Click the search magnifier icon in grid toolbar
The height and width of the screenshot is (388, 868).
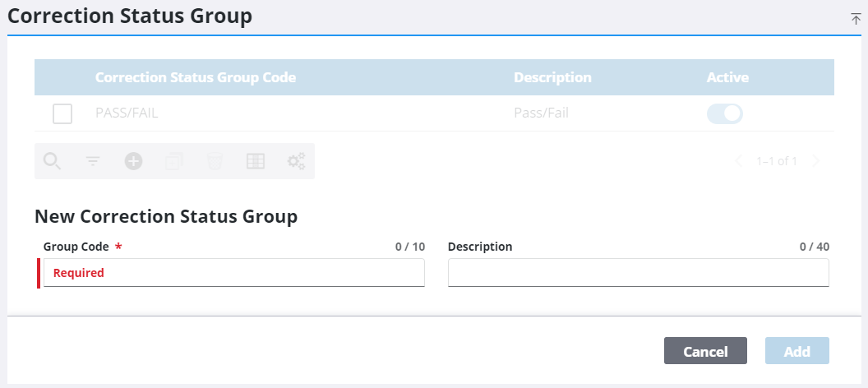[x=52, y=162]
